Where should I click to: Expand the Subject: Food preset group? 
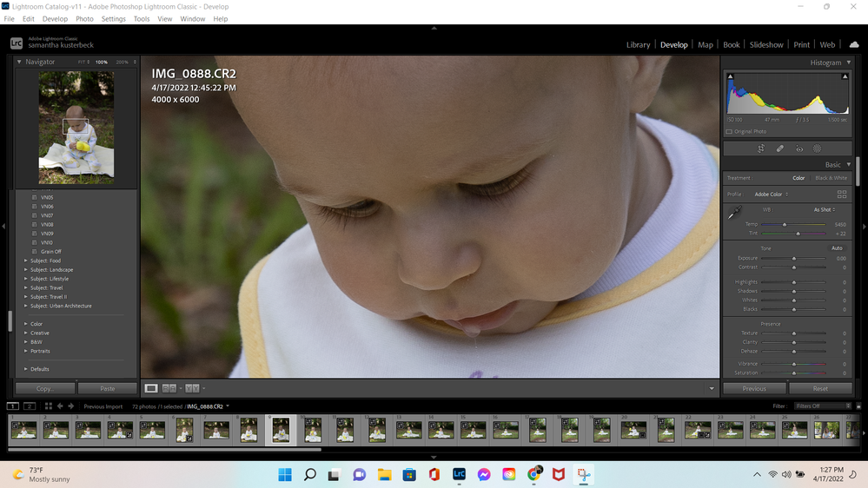coord(26,260)
